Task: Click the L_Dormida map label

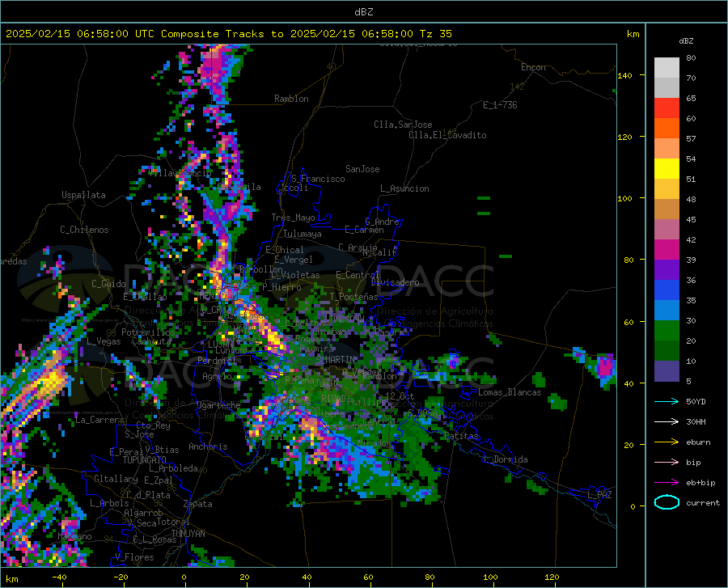Action: click(505, 459)
